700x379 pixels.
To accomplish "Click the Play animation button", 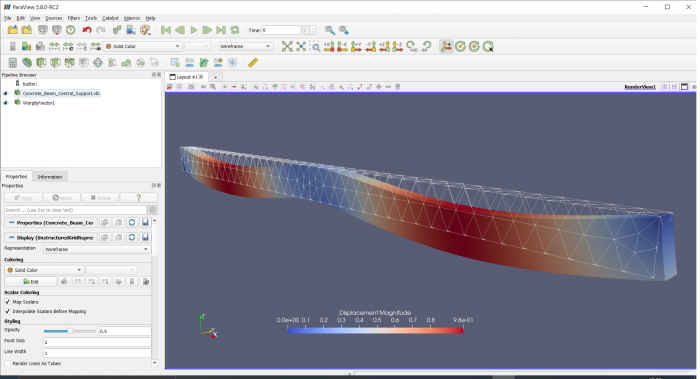I will coord(194,30).
